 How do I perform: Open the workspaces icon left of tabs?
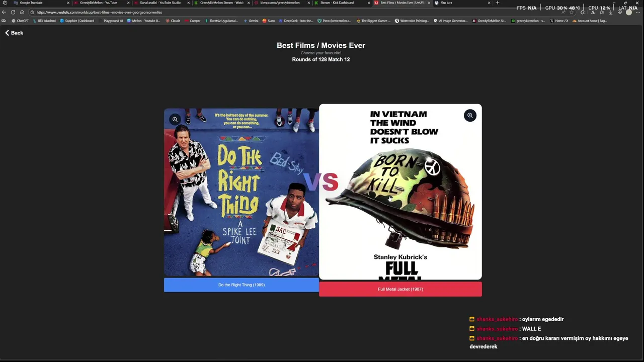click(x=5, y=3)
